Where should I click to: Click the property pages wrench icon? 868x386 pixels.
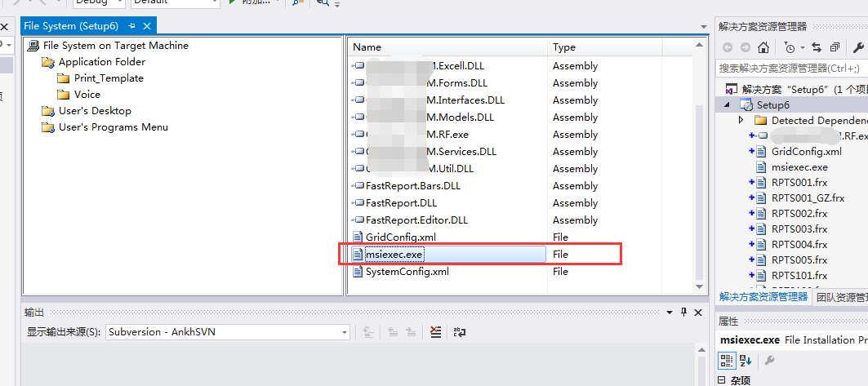coord(769,361)
